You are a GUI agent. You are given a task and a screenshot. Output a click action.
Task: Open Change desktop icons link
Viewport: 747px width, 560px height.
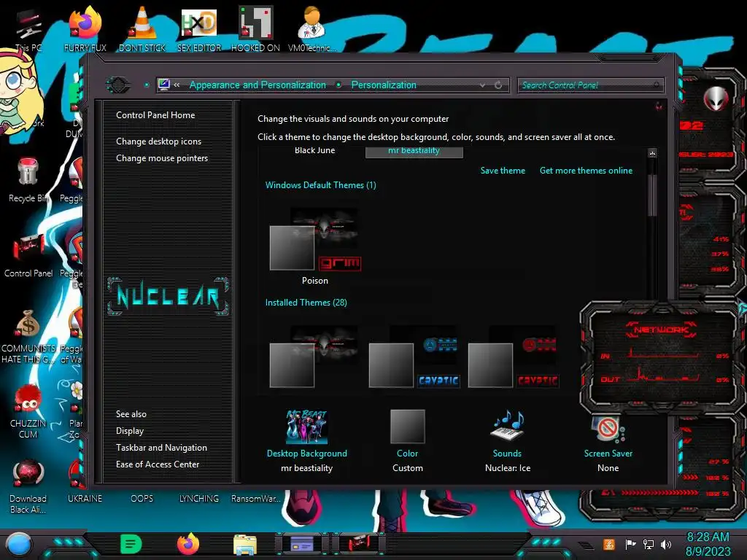158,141
